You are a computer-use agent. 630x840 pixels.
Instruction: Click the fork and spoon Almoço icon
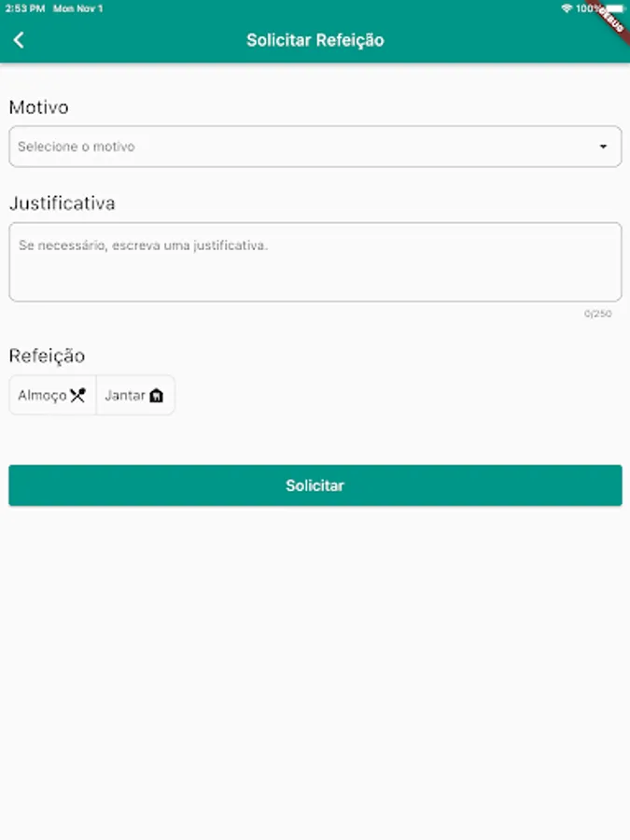tap(77, 395)
